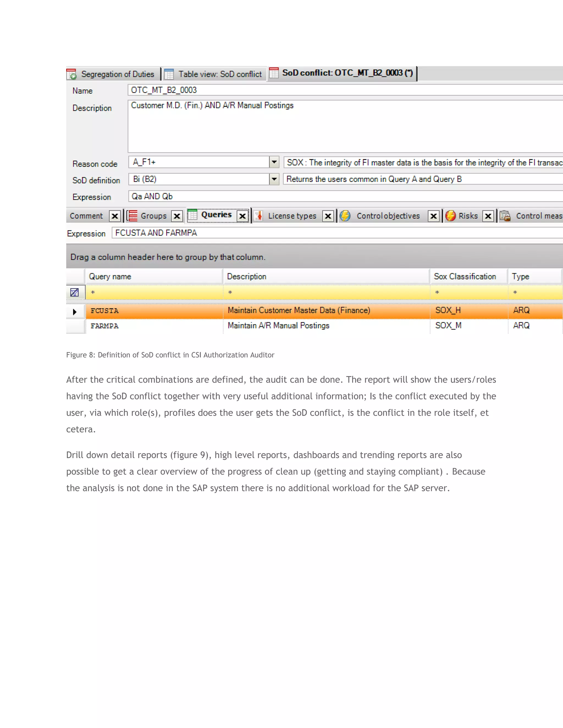Click into the Description text area
The width and height of the screenshot is (563, 728).
tap(345, 126)
